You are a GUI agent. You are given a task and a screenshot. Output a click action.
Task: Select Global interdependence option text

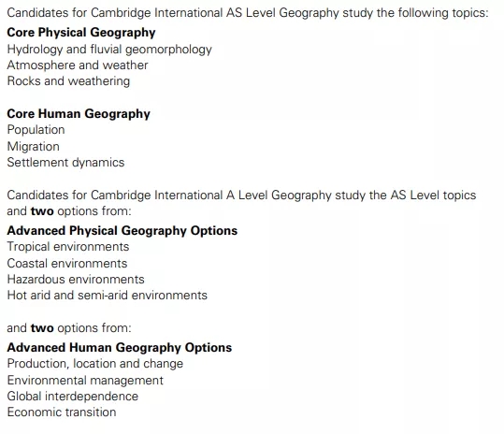tap(73, 396)
